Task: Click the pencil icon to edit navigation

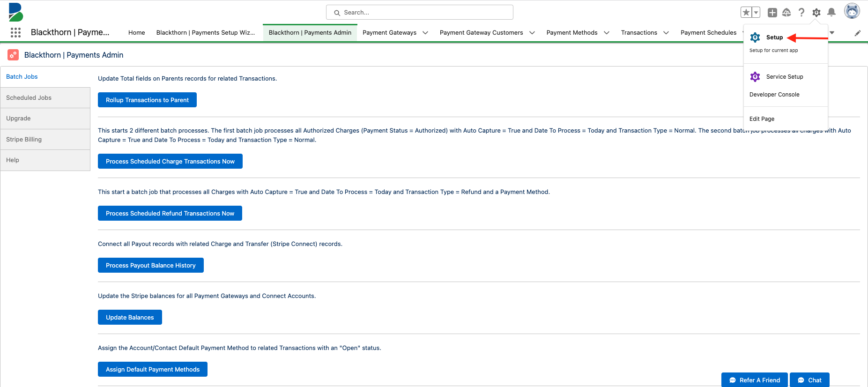Action: pyautogui.click(x=858, y=33)
